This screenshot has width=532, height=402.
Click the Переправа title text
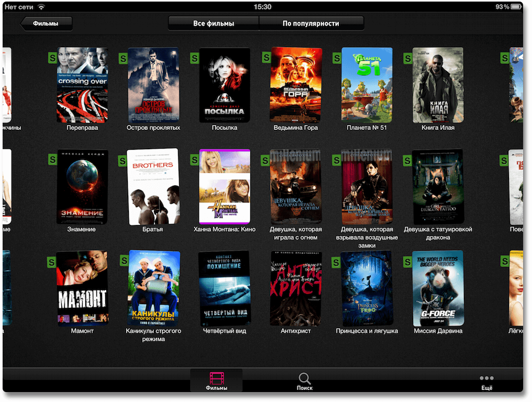click(82, 128)
